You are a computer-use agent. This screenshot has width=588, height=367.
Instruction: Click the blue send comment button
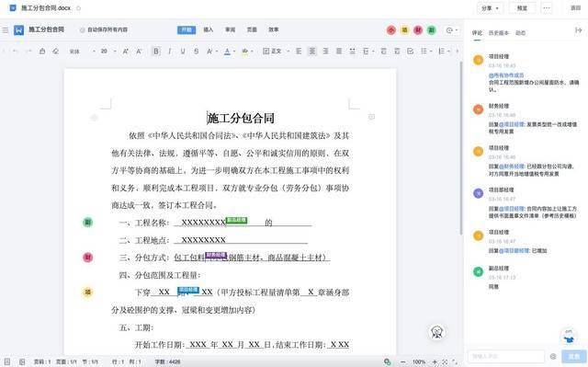click(x=573, y=356)
